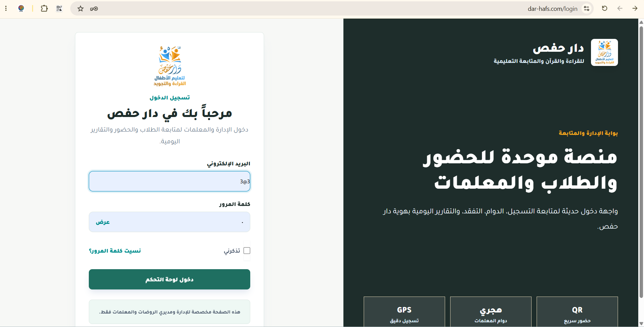
Task: Open the browser three-dot menu
Action: point(6,8)
